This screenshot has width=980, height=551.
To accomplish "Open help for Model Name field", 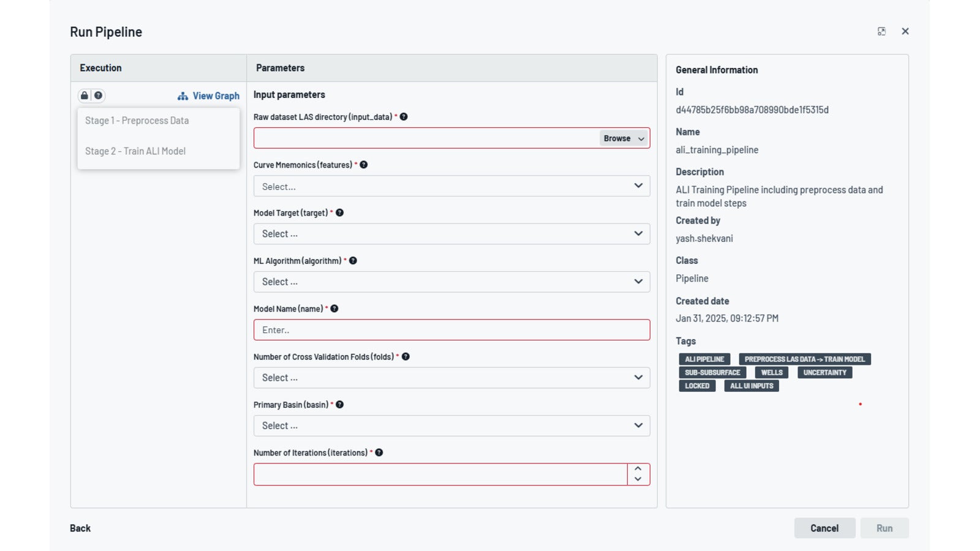I will (x=334, y=309).
